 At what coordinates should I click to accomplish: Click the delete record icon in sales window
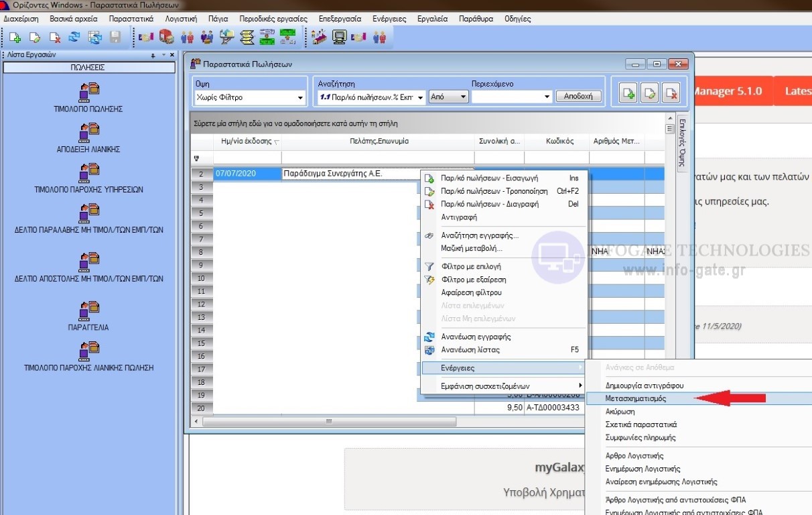click(671, 94)
